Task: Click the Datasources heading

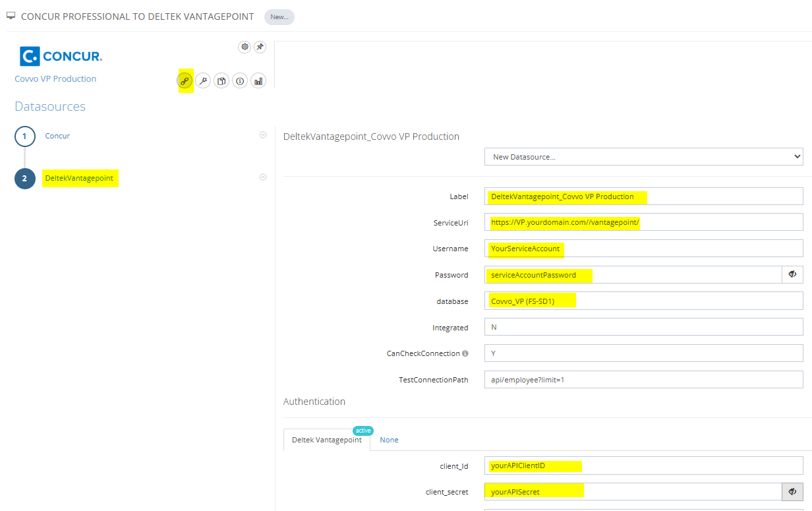Action: 50,106
